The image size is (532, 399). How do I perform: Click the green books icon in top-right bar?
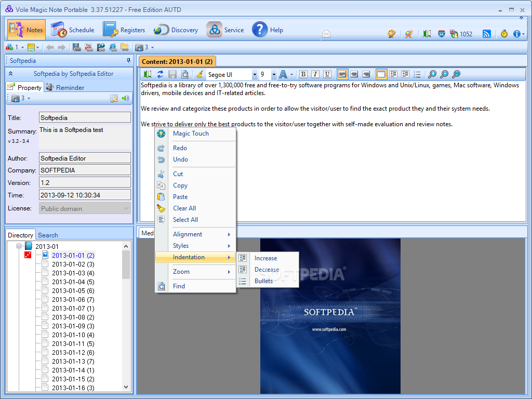427,34
